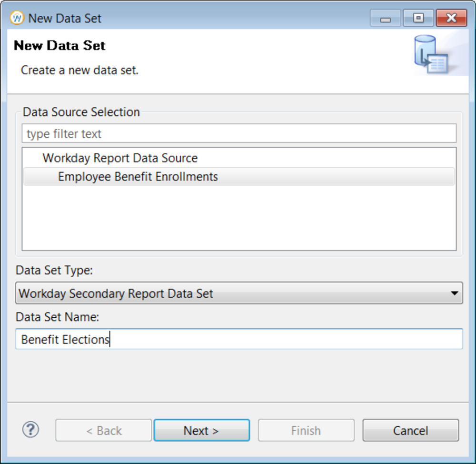Open the Data Set Type dropdown
Viewport: 476px width, 464px height.
[x=239, y=293]
